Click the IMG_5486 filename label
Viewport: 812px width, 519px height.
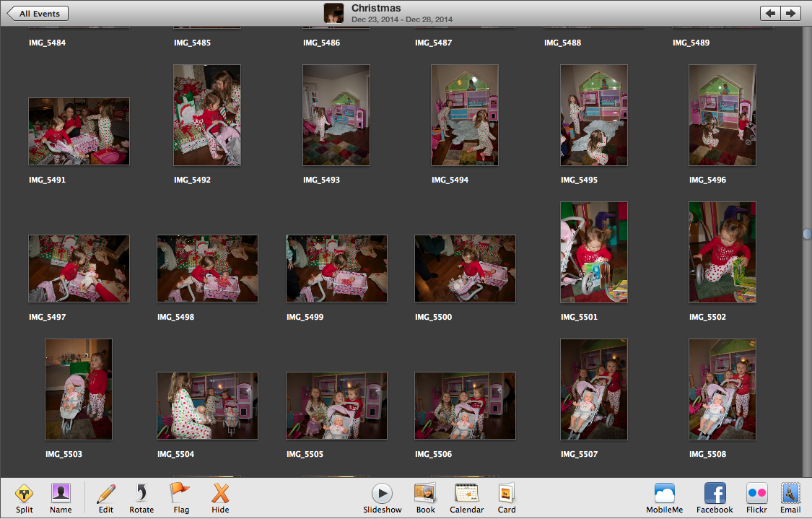coord(322,43)
